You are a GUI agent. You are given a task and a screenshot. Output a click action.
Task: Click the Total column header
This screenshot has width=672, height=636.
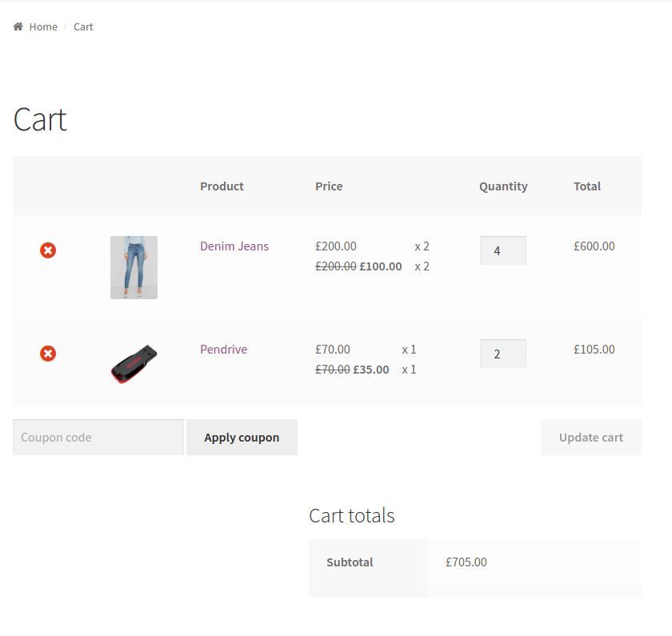[x=587, y=186]
